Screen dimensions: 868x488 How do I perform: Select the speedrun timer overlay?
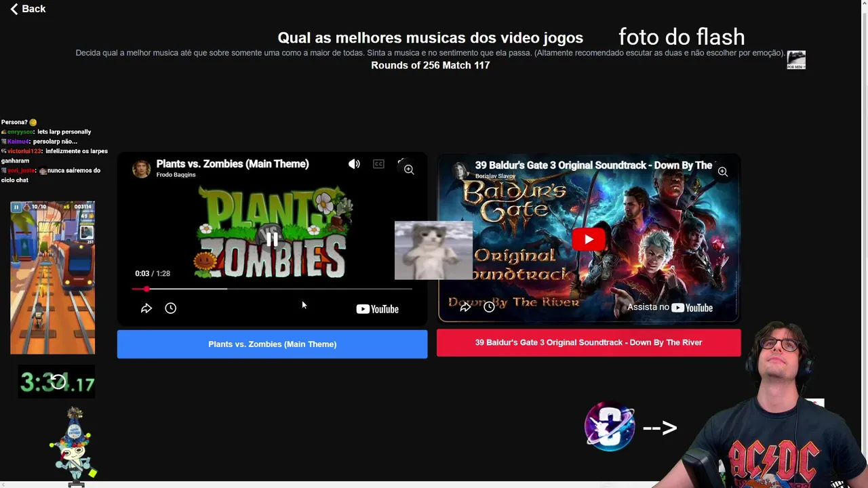click(56, 383)
